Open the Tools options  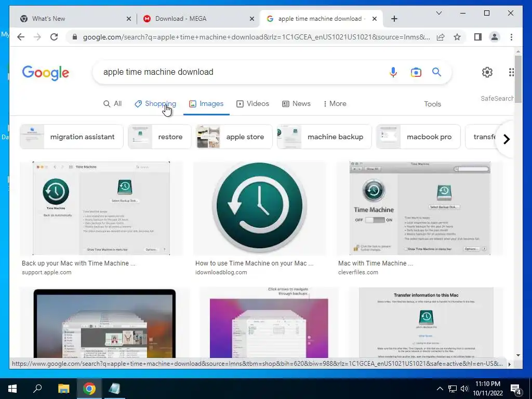432,104
